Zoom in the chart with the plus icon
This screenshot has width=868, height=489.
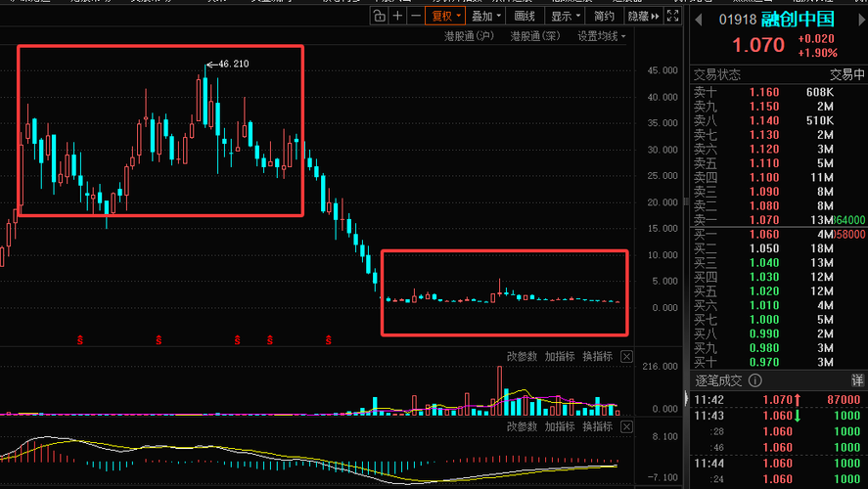397,16
